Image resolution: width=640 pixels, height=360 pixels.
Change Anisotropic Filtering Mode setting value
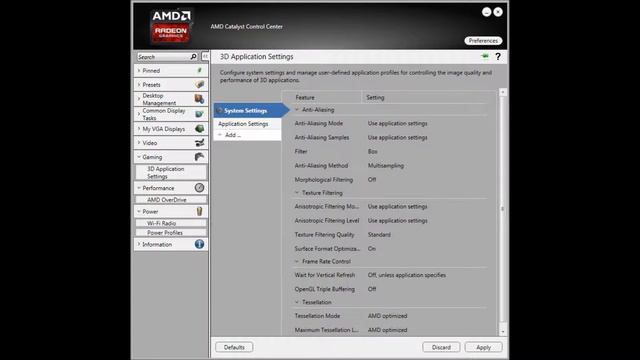(398, 207)
